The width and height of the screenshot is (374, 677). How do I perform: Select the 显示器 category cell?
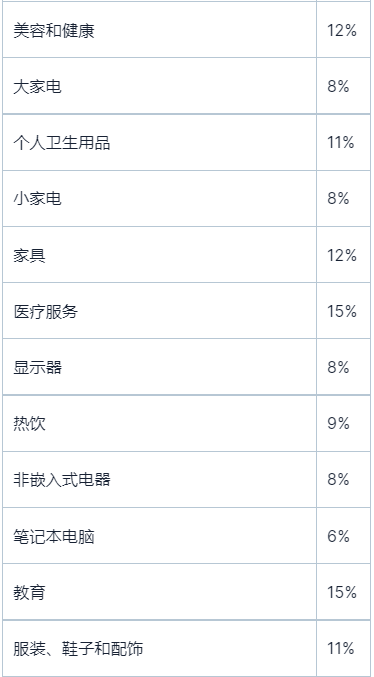[x=159, y=367]
